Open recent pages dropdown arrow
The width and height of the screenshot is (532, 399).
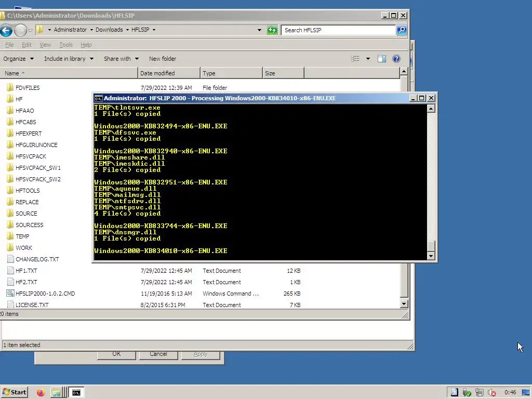pyautogui.click(x=30, y=30)
